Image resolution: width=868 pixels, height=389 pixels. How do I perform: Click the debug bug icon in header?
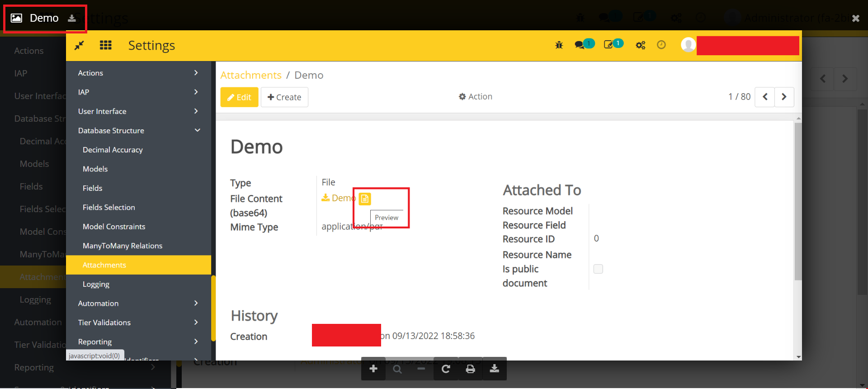[x=559, y=45]
